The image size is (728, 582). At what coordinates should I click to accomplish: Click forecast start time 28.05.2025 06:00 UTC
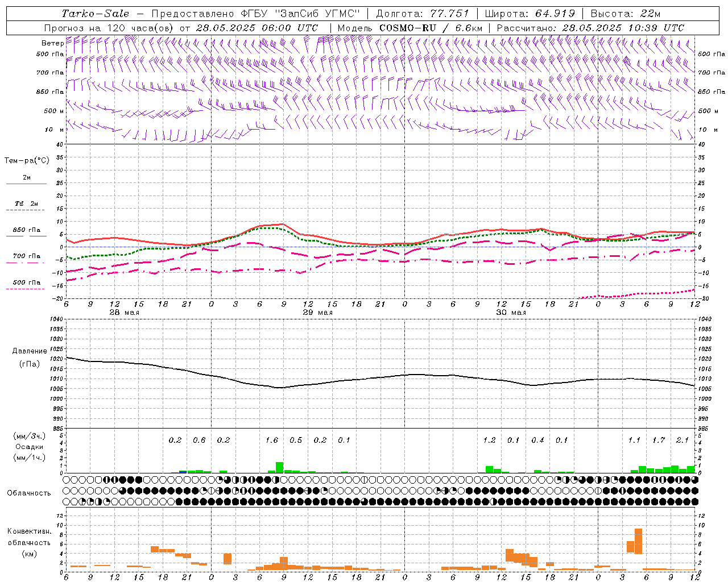tap(257, 28)
